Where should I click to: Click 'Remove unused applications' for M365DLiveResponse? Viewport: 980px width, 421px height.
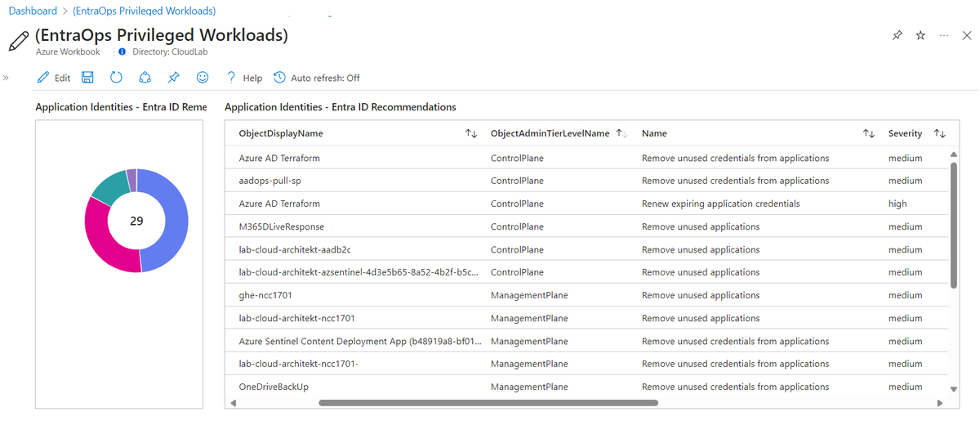pos(701,226)
